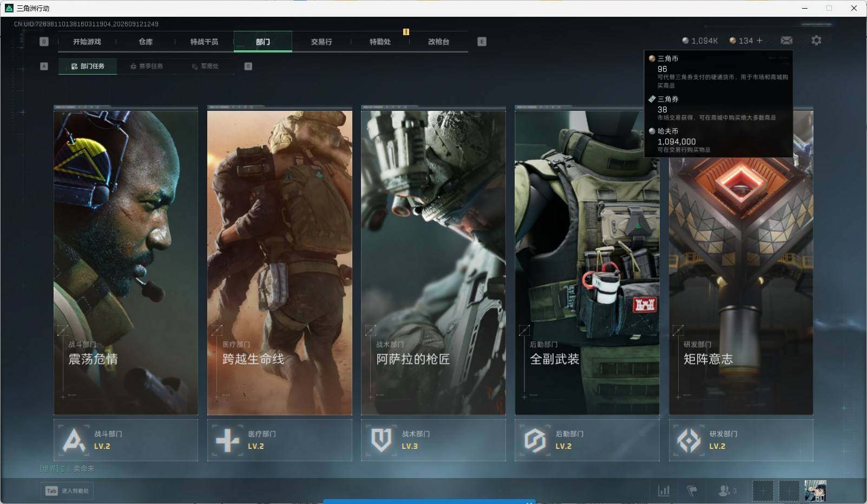The image size is (867, 504).
Task: Click the 134 currency coin icon
Action: (x=733, y=41)
